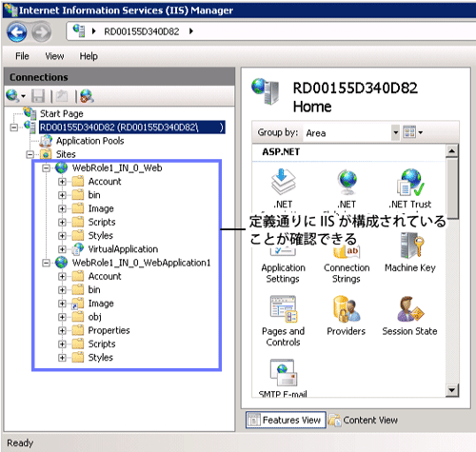Image resolution: width=476 pixels, height=452 pixels.
Task: Select the Properties folder in the tree
Action: pyautogui.click(x=109, y=330)
